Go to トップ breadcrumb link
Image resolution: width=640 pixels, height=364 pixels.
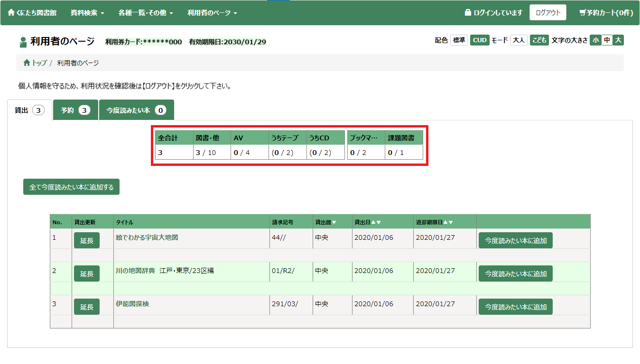point(39,63)
